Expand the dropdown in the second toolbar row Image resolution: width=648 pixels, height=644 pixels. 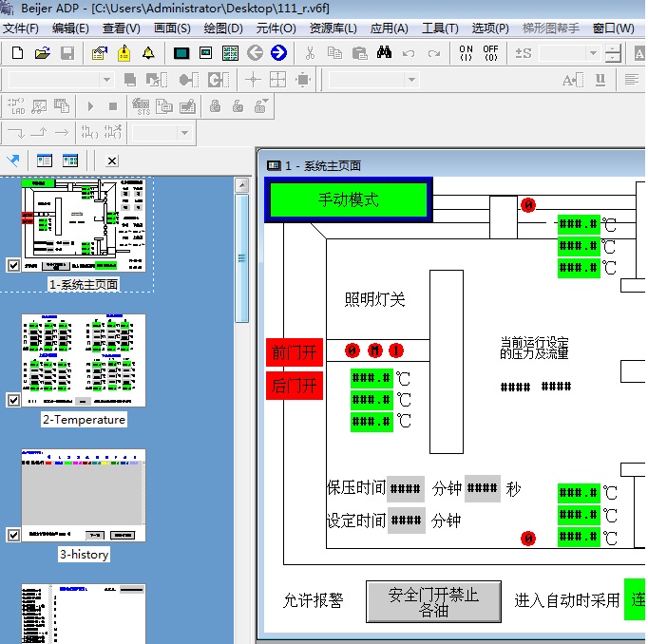[x=105, y=80]
